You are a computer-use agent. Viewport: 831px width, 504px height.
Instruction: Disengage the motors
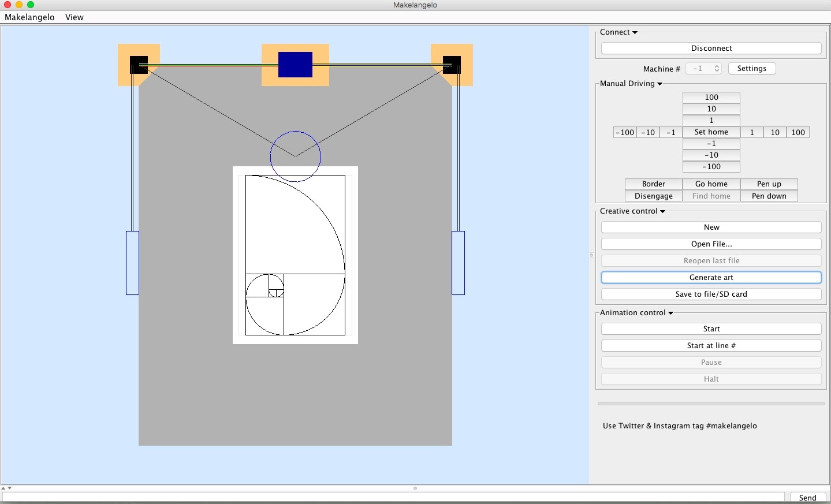pos(654,196)
